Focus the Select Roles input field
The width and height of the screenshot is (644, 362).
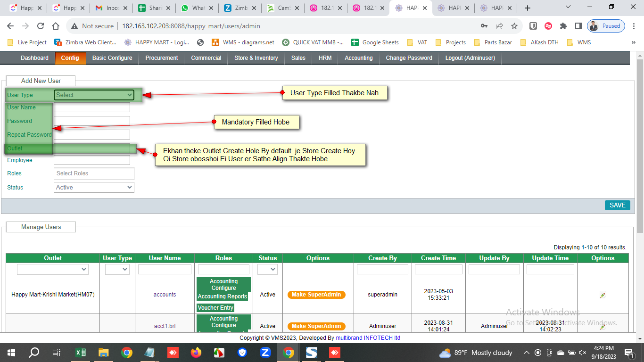pos(94,173)
